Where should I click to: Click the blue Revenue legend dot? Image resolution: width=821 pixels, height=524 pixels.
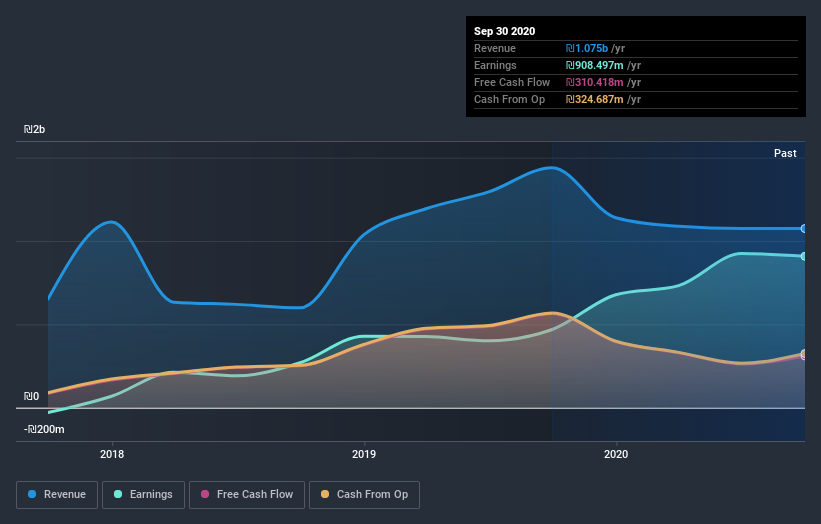point(32,494)
